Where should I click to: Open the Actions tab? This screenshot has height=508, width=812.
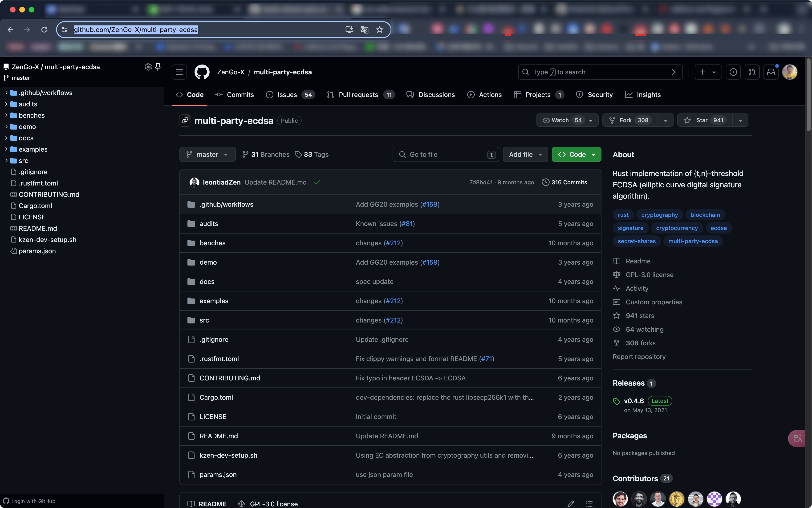[485, 95]
